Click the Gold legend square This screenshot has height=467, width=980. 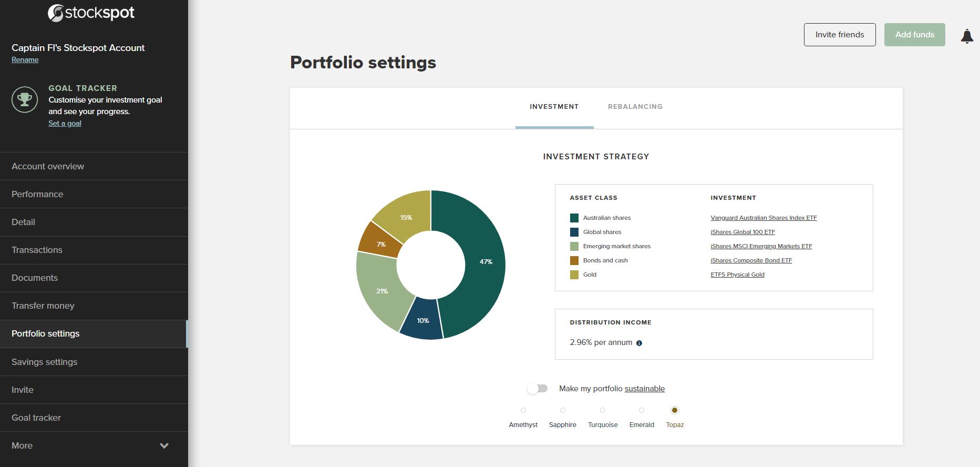click(x=574, y=274)
